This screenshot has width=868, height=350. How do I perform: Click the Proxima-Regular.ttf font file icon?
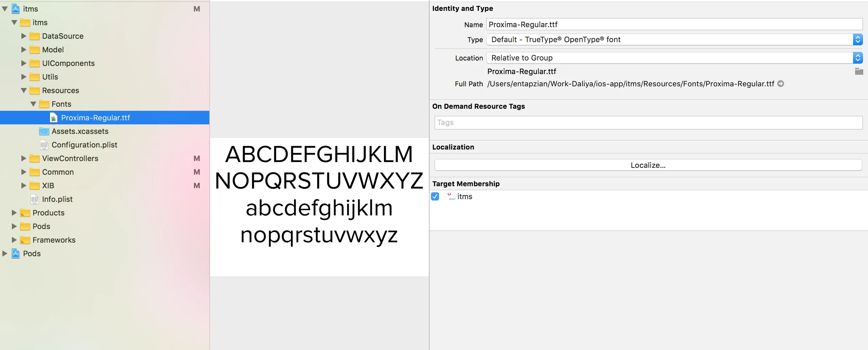tap(53, 118)
